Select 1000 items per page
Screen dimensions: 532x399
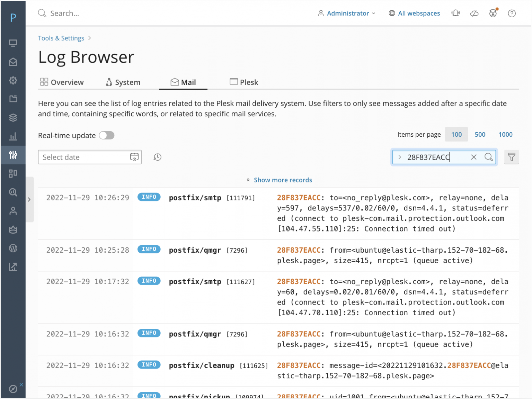pyautogui.click(x=505, y=134)
